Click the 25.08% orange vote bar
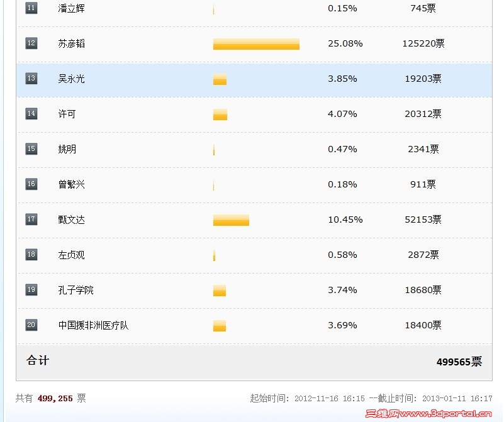504x422 pixels. click(256, 44)
